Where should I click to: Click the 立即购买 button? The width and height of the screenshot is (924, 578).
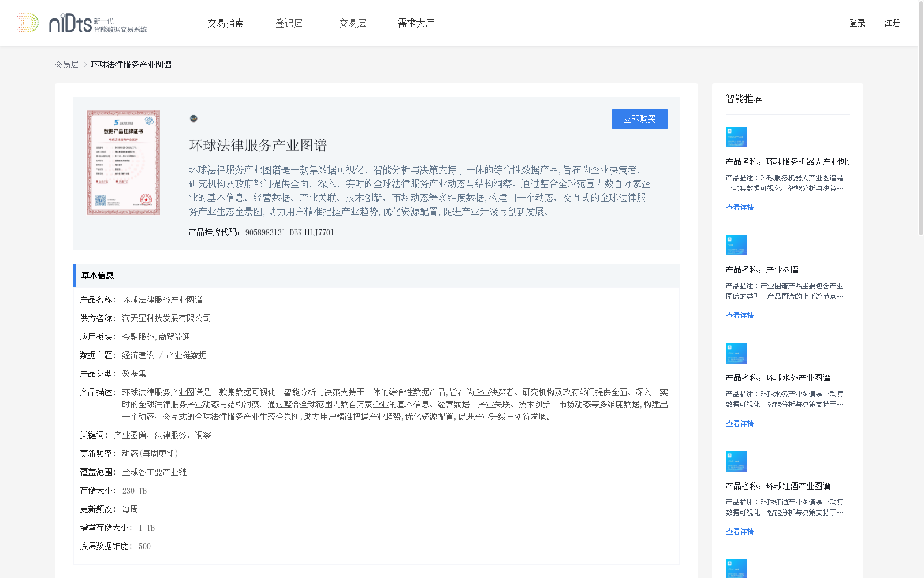pos(640,119)
